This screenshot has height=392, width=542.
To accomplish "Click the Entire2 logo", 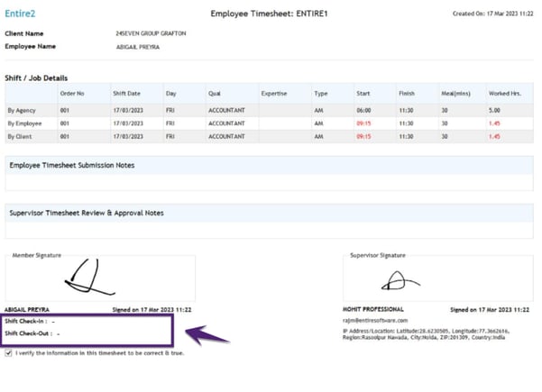I will point(20,14).
